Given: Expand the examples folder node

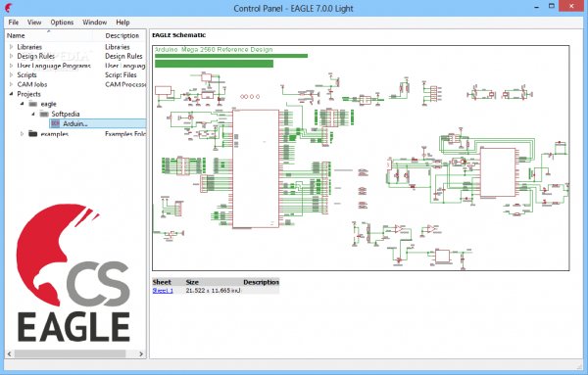Looking at the screenshot, I should [23, 133].
